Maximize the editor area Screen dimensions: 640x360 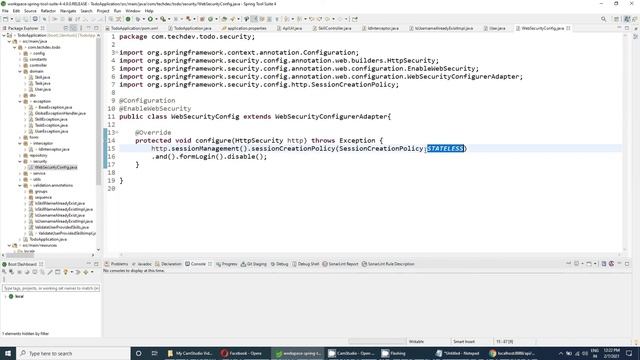click(627, 28)
